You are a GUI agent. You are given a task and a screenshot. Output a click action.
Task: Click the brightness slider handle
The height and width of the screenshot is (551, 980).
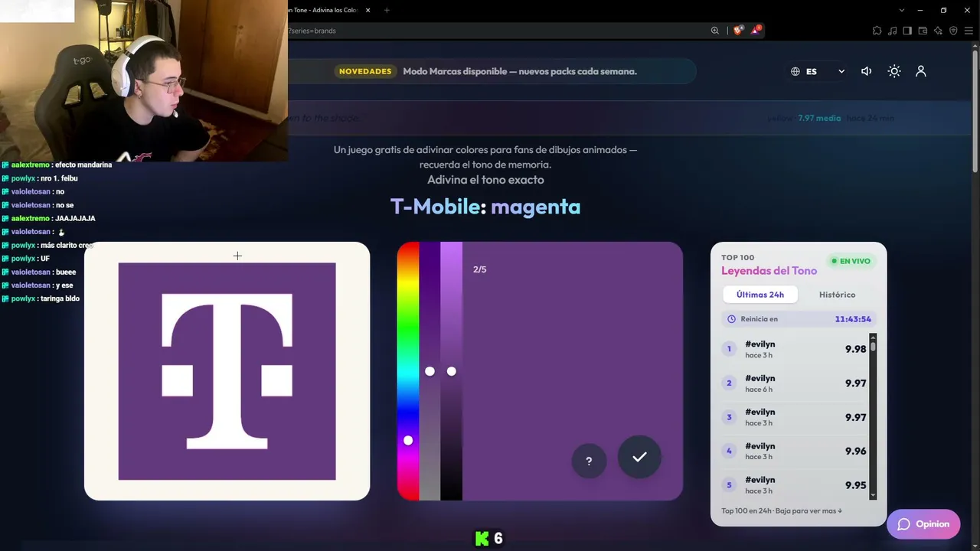451,371
